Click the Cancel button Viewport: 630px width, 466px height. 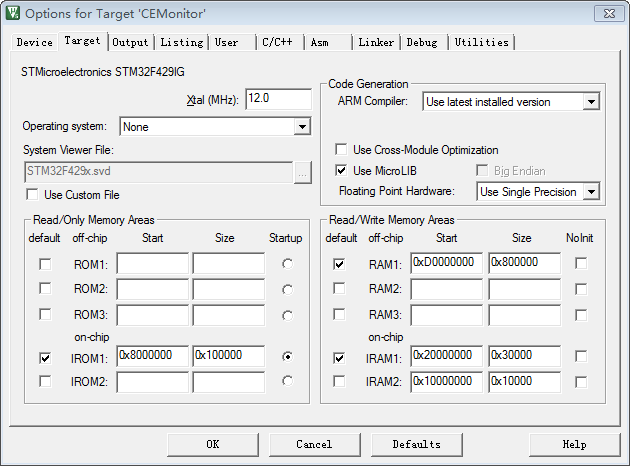coord(315,444)
